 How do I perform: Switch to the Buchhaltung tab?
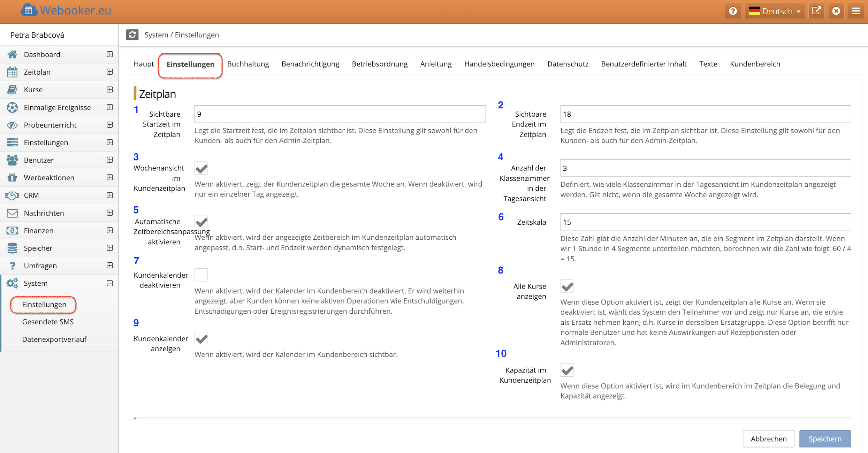tap(248, 64)
